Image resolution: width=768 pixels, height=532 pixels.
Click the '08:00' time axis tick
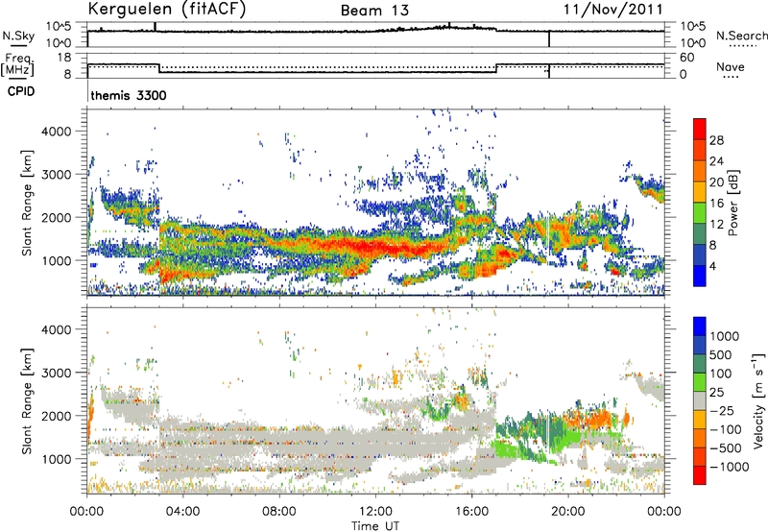279,512
